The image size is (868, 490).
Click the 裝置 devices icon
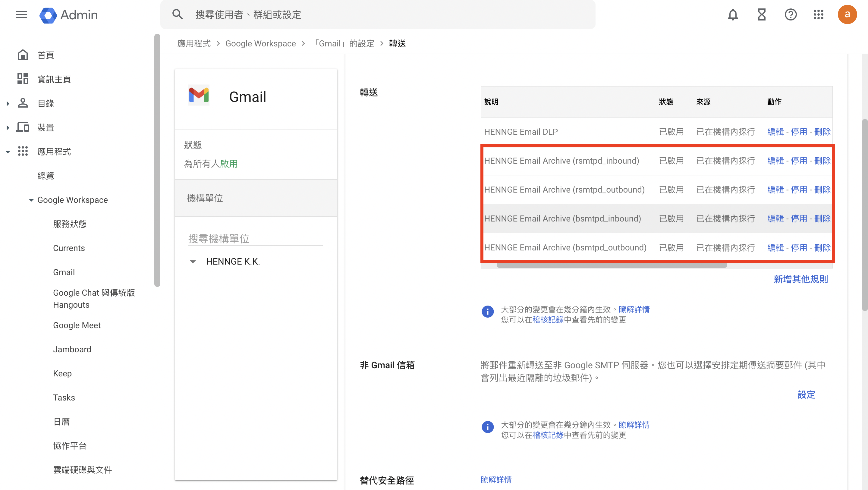coord(23,127)
